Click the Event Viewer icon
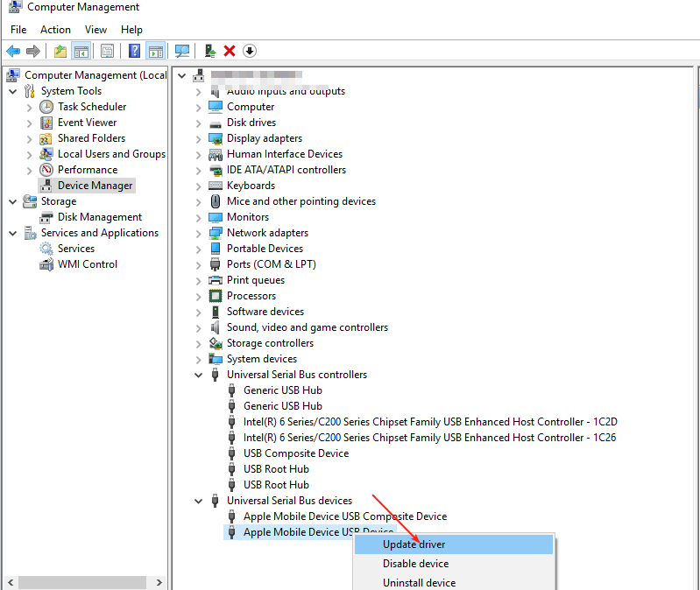700x590 pixels. [46, 123]
